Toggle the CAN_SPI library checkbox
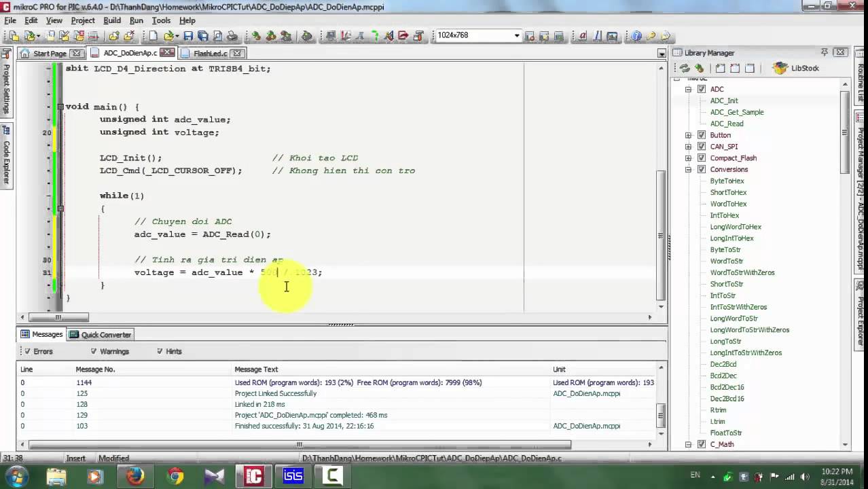Viewport: 868px width, 489px height. [702, 147]
